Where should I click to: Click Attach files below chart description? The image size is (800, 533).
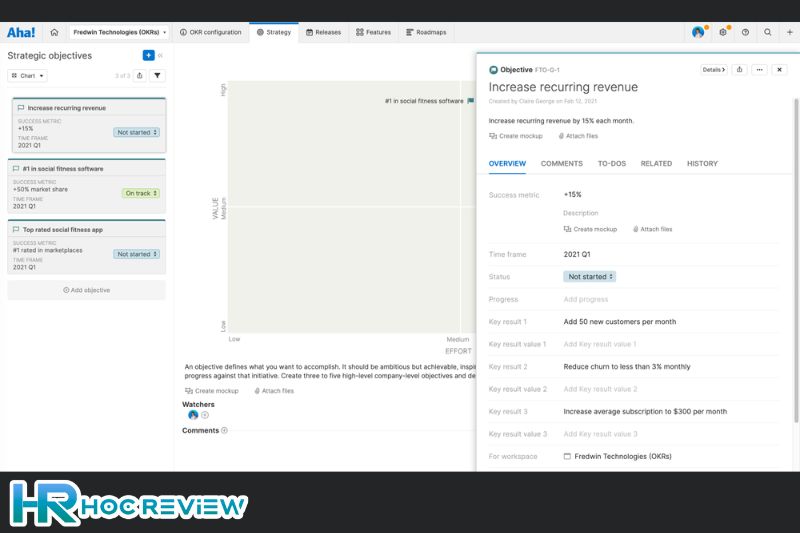click(274, 391)
